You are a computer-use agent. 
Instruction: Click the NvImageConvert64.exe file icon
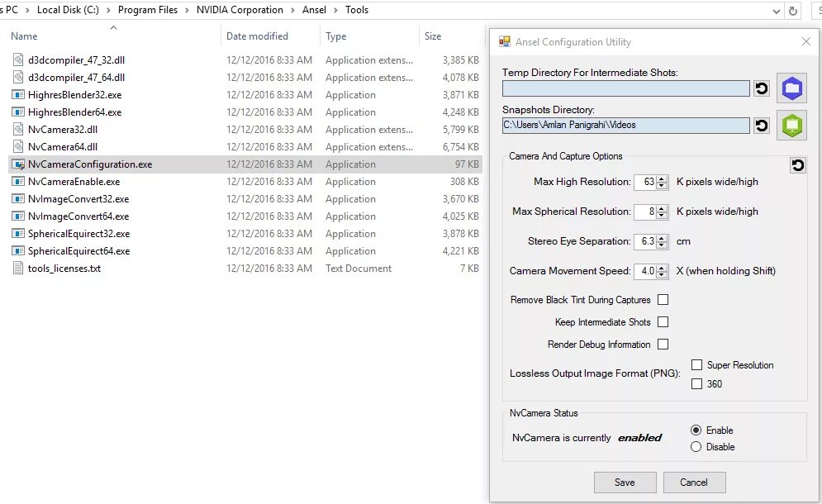tap(18, 216)
